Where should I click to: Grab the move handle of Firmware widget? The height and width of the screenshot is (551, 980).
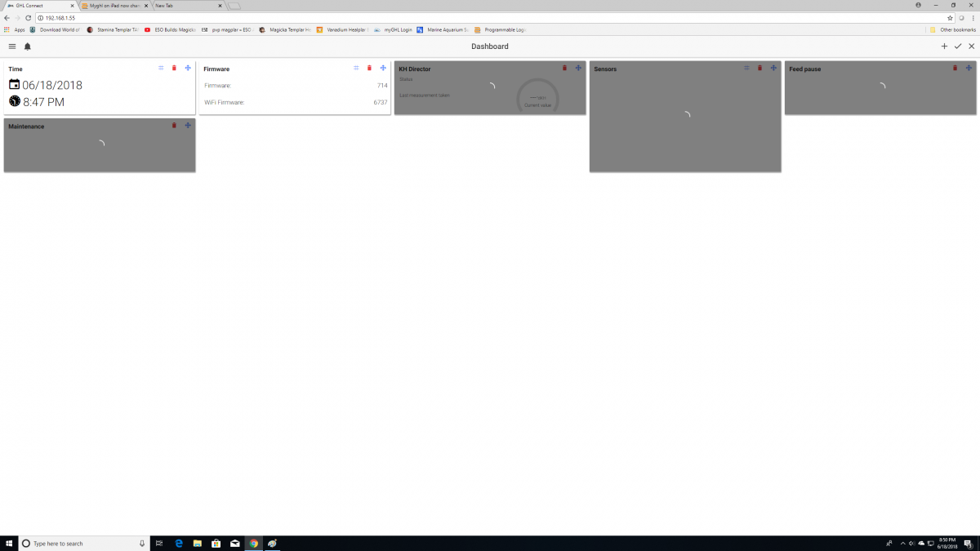383,68
